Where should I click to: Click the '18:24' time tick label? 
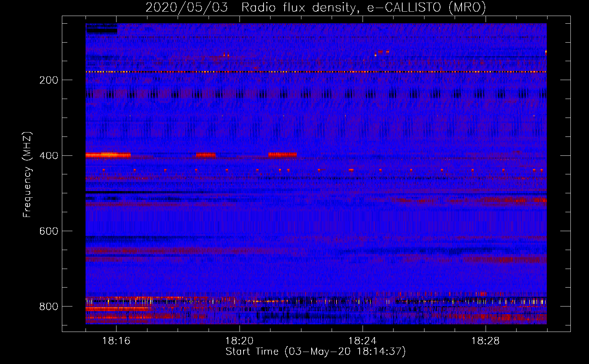tap(362, 341)
